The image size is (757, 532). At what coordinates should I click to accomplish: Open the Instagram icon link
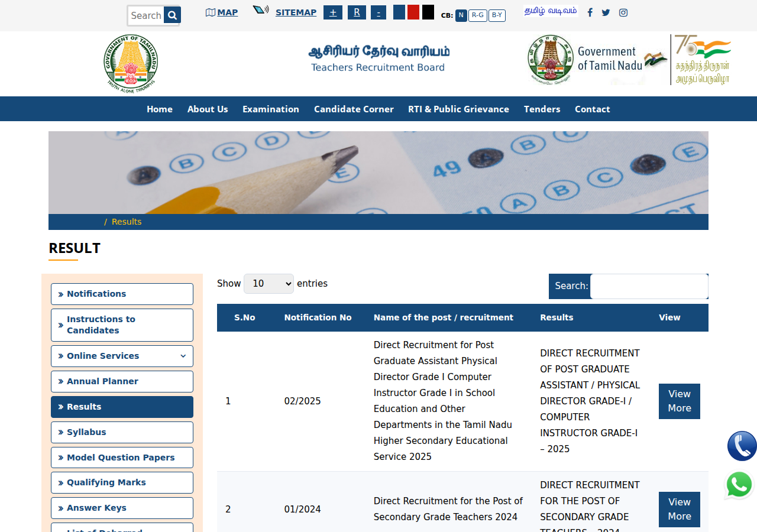[623, 12]
